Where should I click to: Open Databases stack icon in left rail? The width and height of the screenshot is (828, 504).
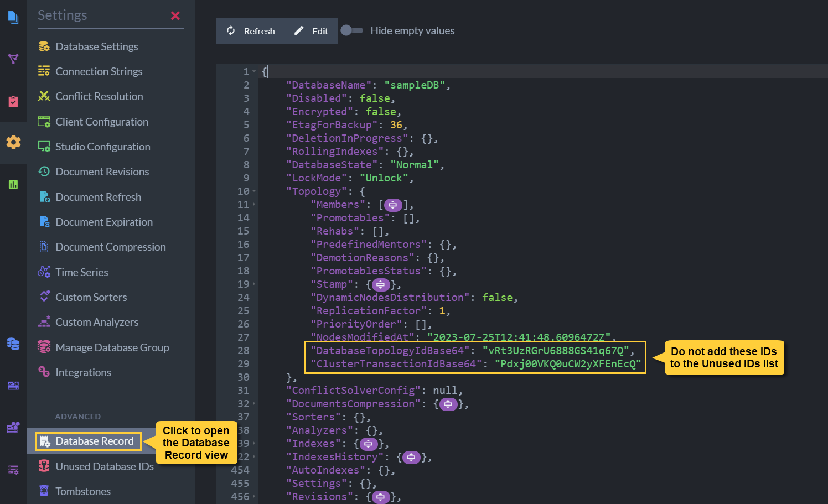pos(13,344)
